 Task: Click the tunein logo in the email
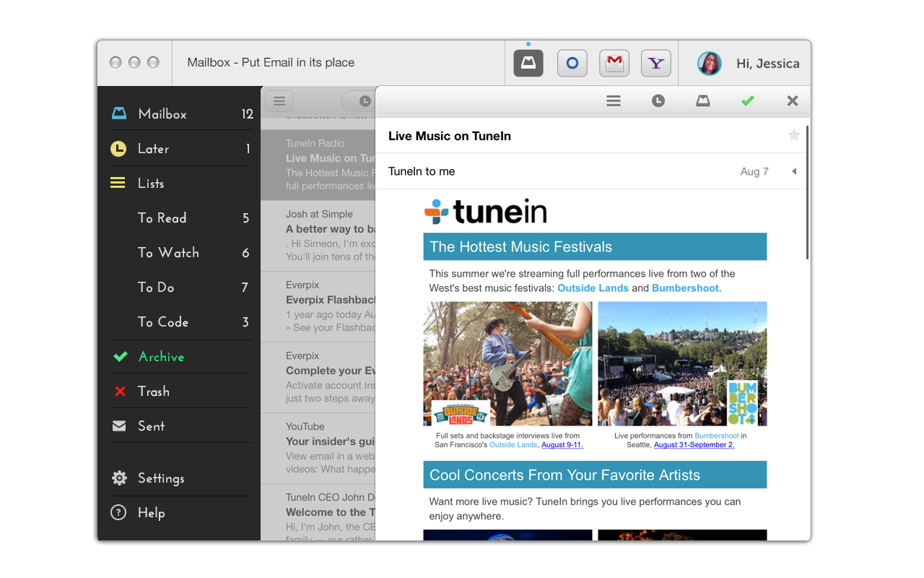point(485,212)
